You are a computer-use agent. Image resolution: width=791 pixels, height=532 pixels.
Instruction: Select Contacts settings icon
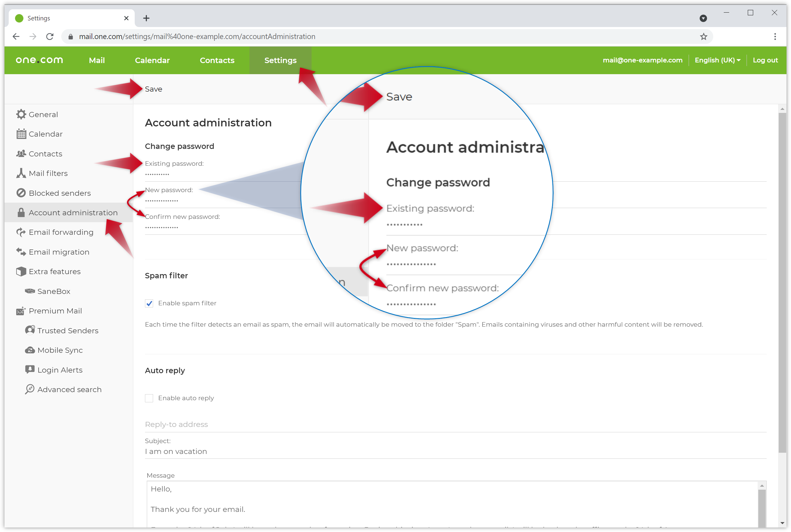tap(21, 153)
